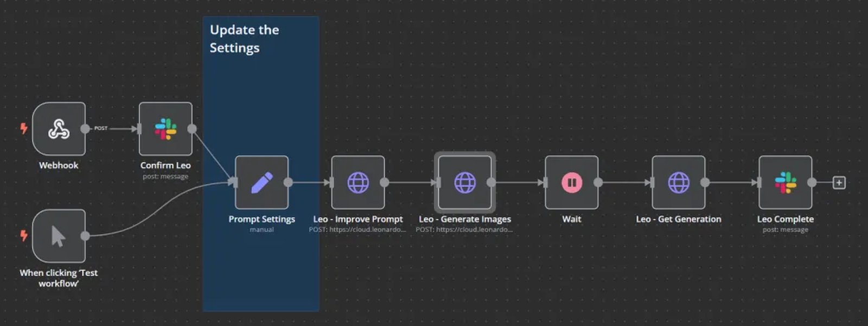Click the Webhook node output connector dot
The width and height of the screenshot is (868, 326).
pyautogui.click(x=85, y=129)
